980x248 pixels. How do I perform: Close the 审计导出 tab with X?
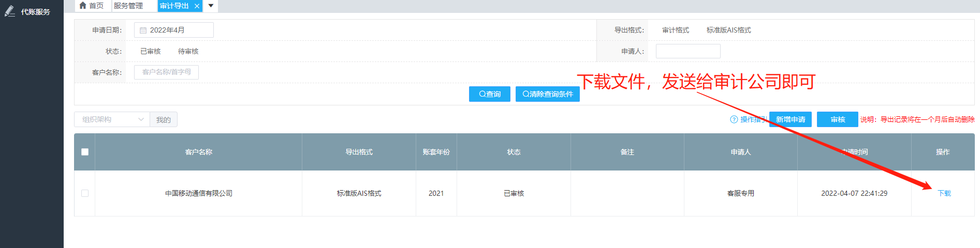click(197, 6)
